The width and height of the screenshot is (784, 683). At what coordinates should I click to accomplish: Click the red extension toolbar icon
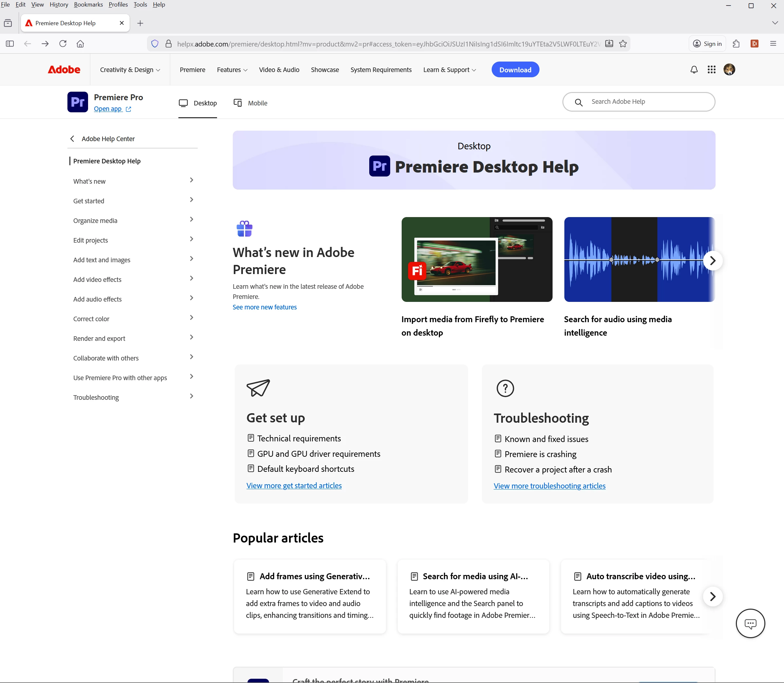754,44
